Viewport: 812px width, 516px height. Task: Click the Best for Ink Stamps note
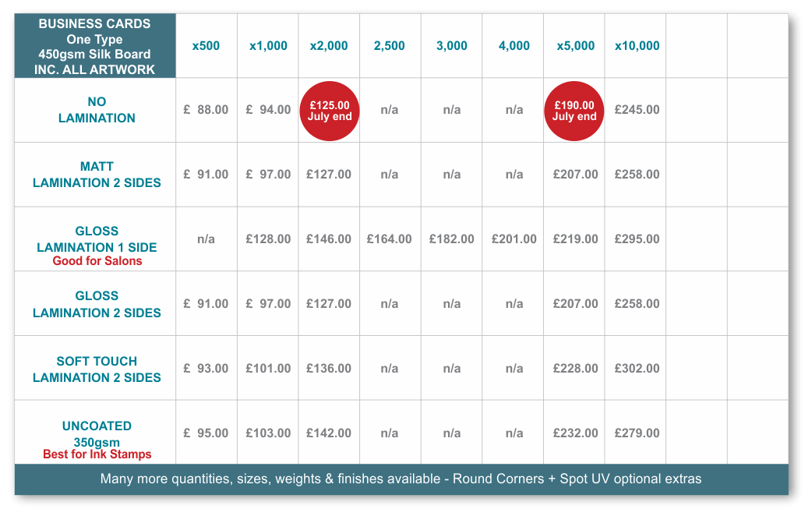tap(97, 454)
